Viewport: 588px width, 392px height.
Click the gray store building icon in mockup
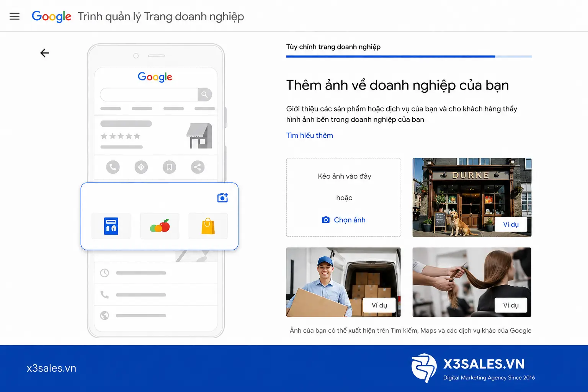[x=199, y=136]
